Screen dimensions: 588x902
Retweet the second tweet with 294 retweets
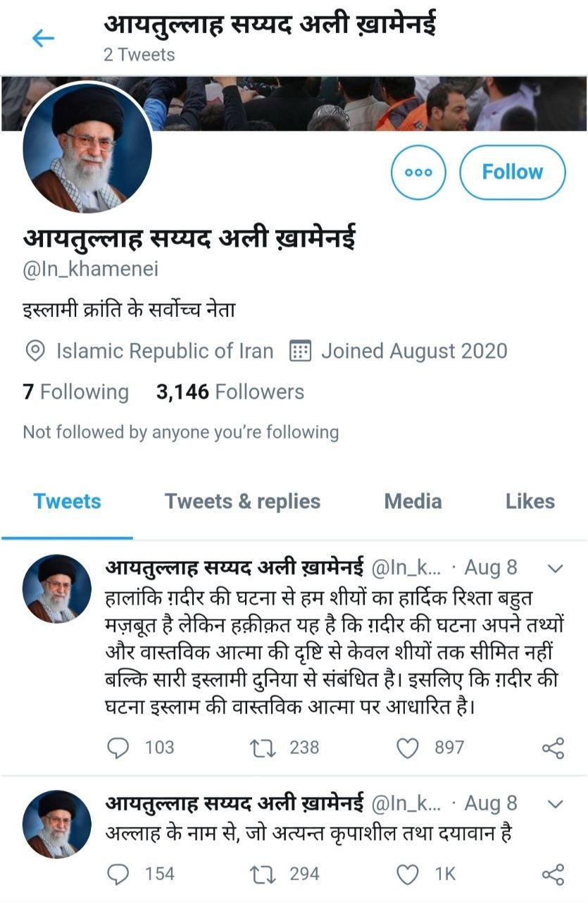tap(263, 875)
